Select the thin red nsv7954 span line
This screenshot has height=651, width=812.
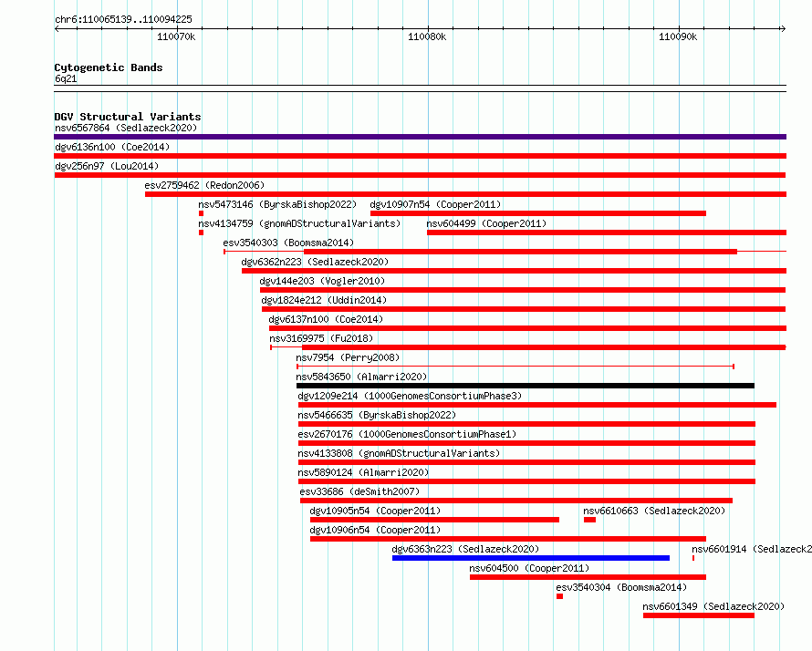515,367
